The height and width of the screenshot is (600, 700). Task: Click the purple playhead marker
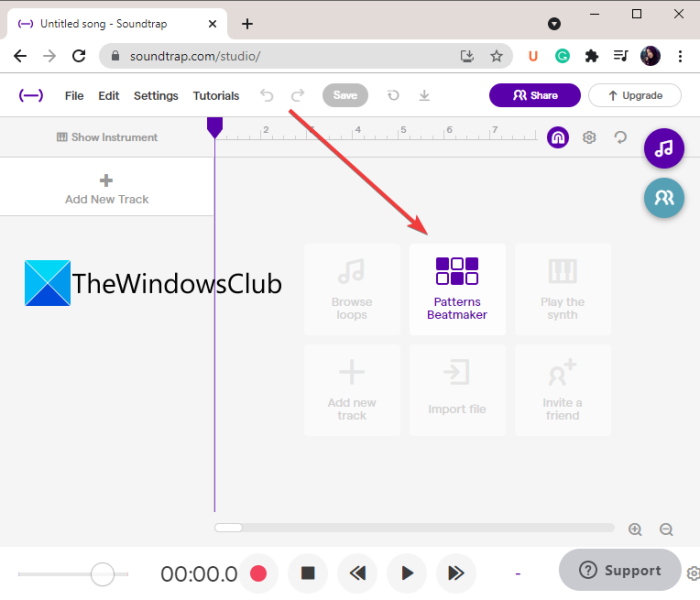tap(215, 127)
